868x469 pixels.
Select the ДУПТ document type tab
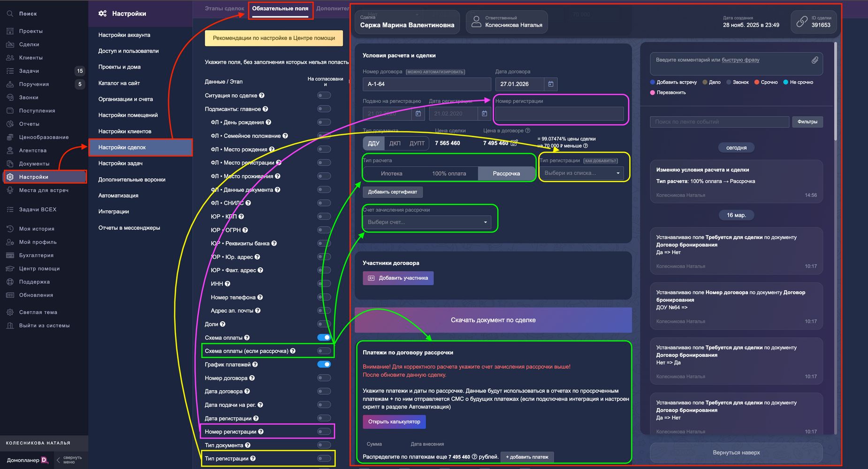(417, 143)
